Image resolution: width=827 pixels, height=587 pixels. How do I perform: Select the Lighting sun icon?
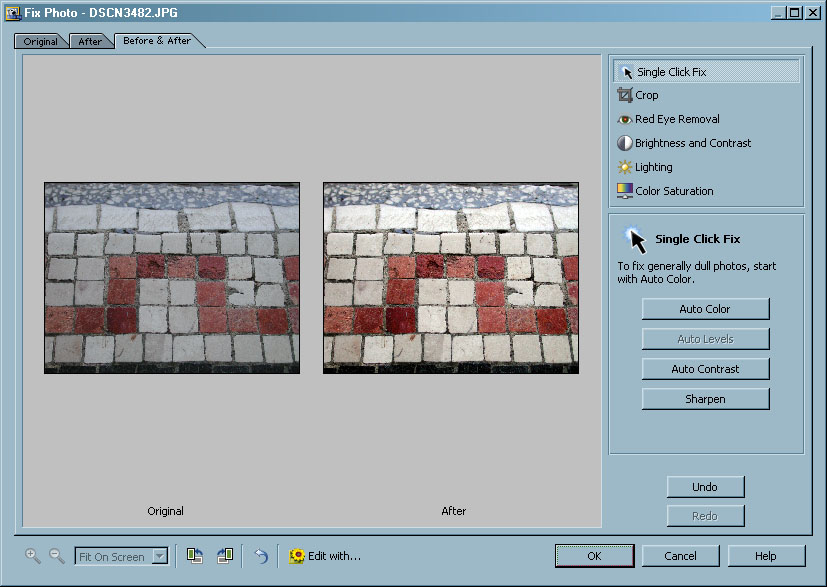[x=625, y=167]
